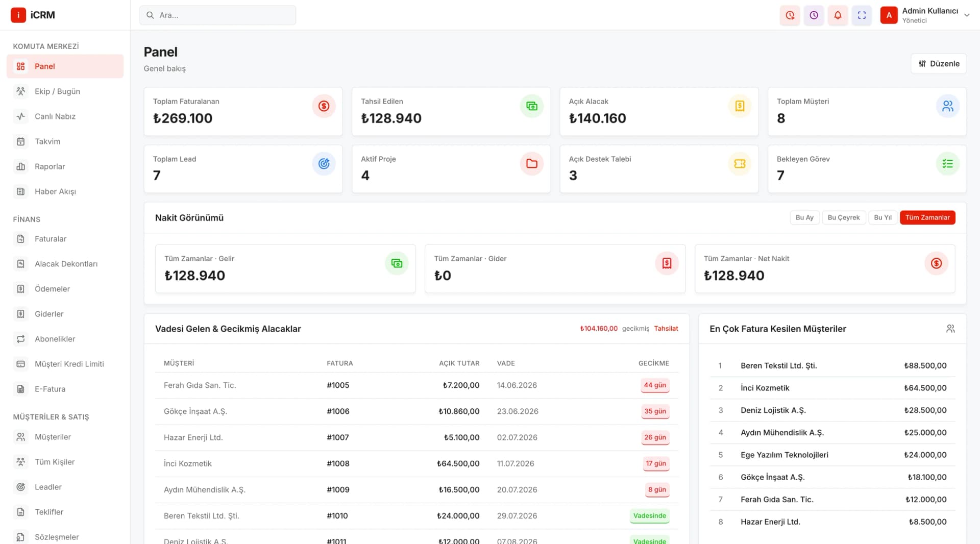Click the Alacak Dekontları icon
Image resolution: width=980 pixels, height=544 pixels.
20,264
